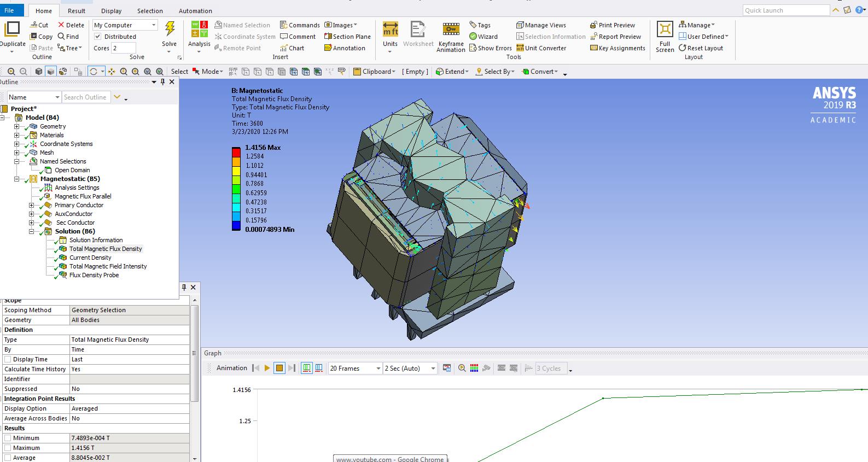Select Flux Density Probe in tree
This screenshot has width=868, height=462.
pyautogui.click(x=94, y=275)
